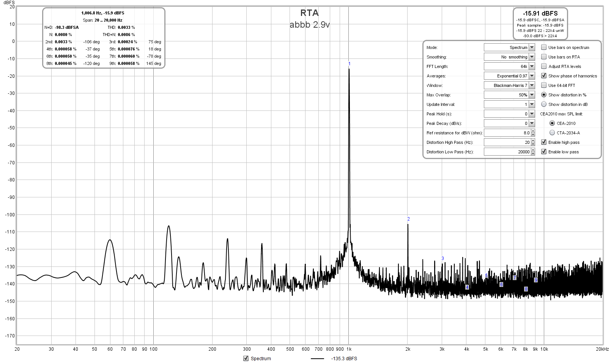Adjust the Ref resistance spinner arrows

533,133
